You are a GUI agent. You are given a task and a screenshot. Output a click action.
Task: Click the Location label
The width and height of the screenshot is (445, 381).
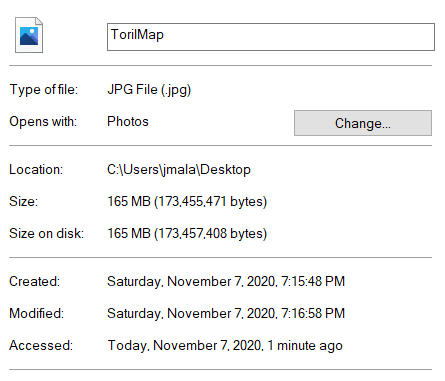tap(36, 170)
